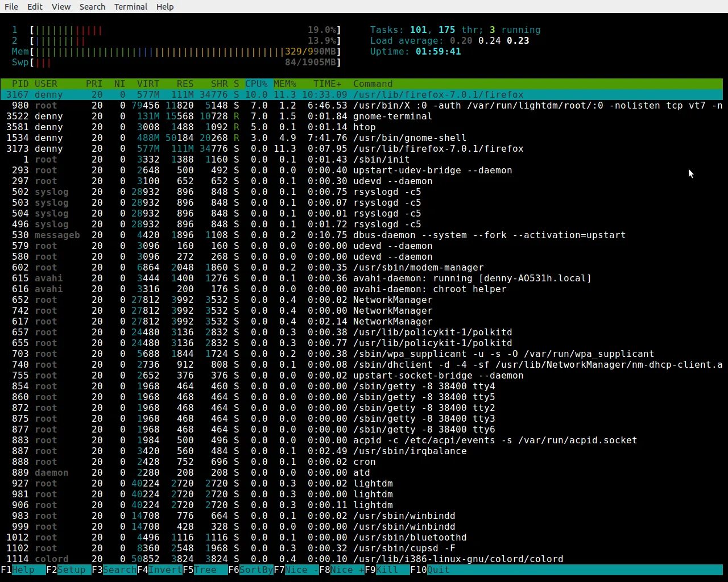Viewport: 728px width, 582px height.
Task: Select the /usr/sbin/bluetoothd row
Action: [362, 537]
